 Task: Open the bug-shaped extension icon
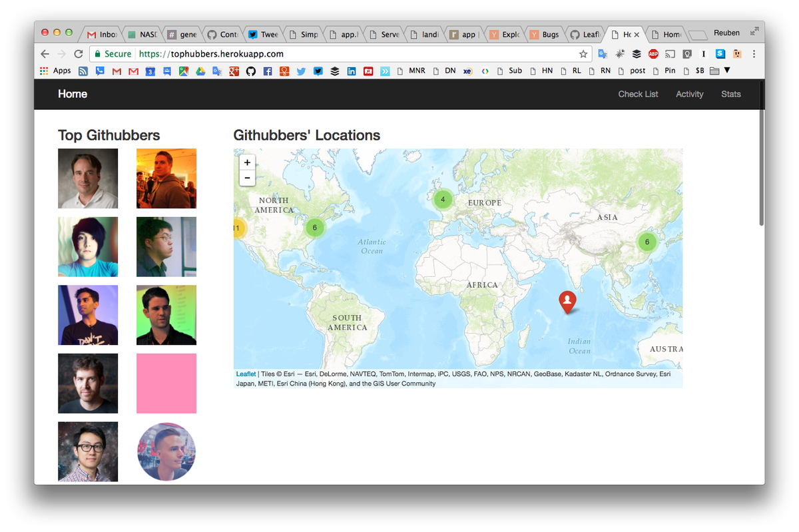[620, 54]
